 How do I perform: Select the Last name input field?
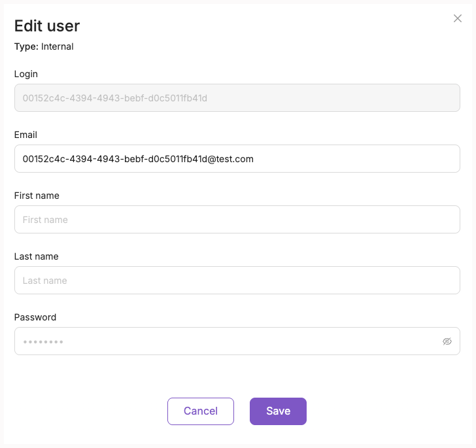tap(237, 280)
